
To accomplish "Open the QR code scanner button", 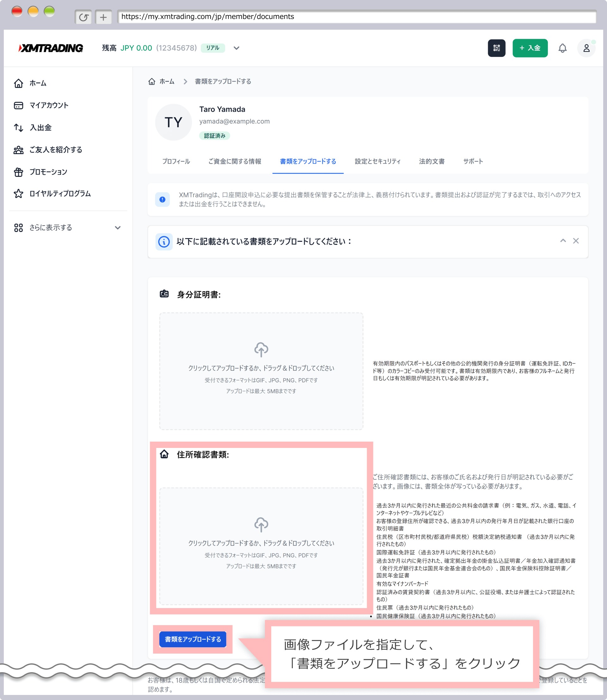I will click(x=496, y=48).
